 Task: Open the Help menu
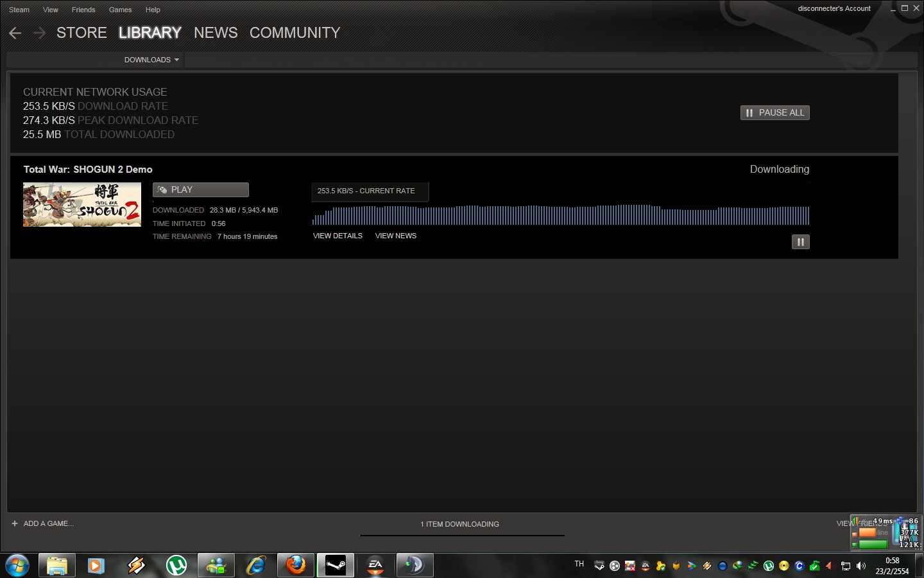[153, 10]
